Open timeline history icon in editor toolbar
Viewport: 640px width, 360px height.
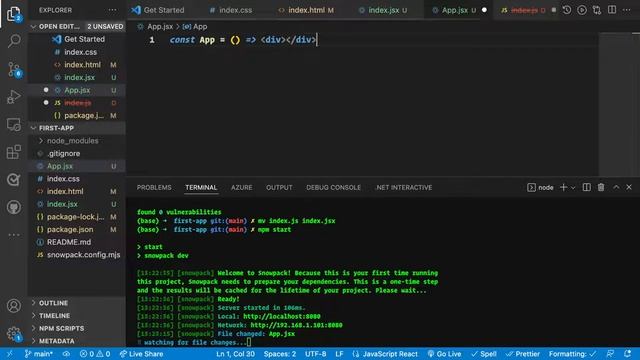[567, 10]
